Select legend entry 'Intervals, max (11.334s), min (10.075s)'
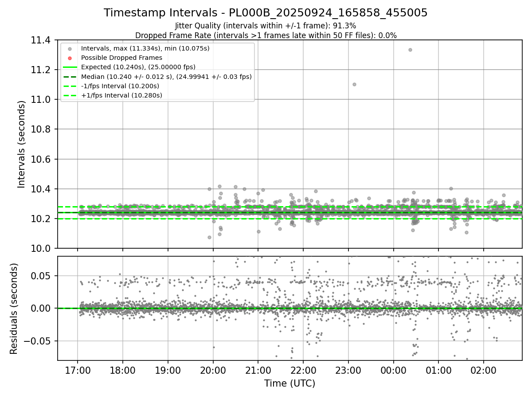The height and width of the screenshot is (399, 532). click(x=145, y=48)
